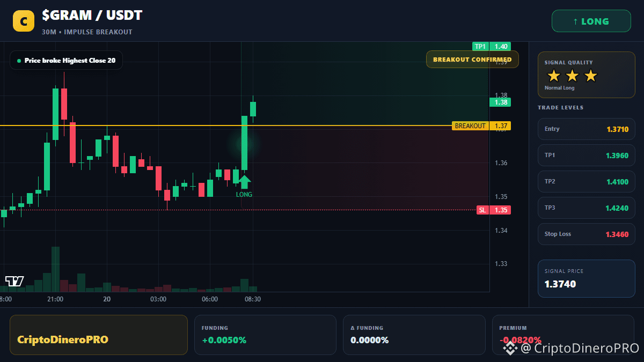Click the Normal Long label
Screen dimensions: 644x362
coord(559,88)
